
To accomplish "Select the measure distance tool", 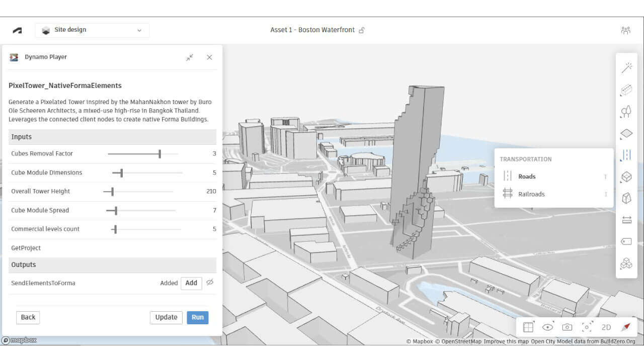I will (x=626, y=220).
